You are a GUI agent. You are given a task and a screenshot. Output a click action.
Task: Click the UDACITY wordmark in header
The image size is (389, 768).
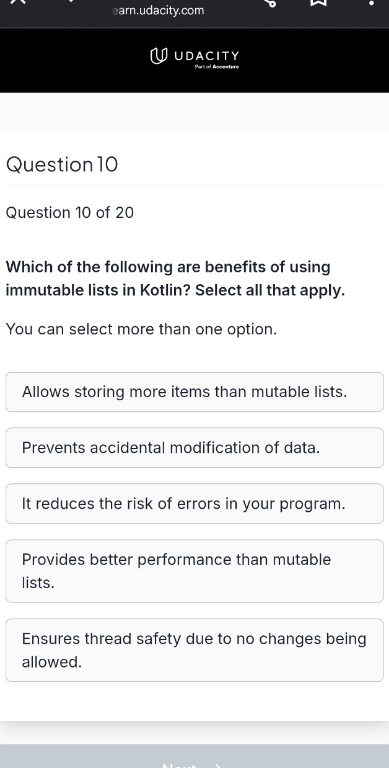pyautogui.click(x=206, y=55)
